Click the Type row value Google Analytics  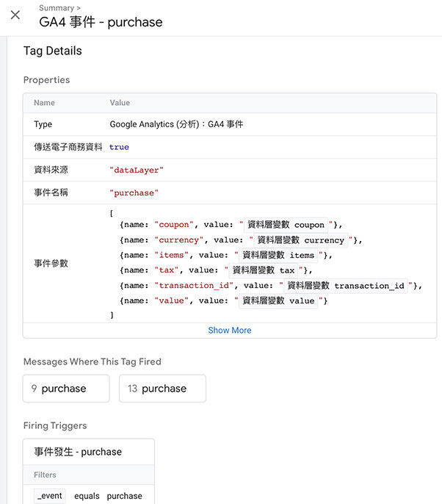(176, 124)
